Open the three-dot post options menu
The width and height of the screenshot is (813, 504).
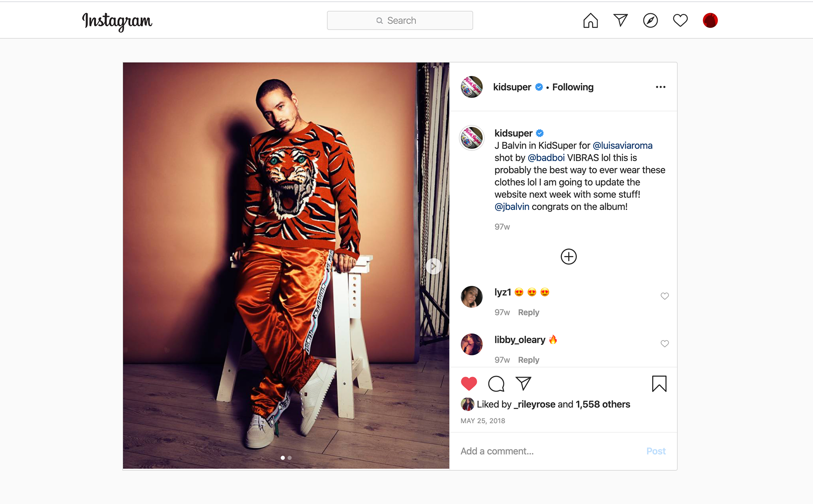pyautogui.click(x=661, y=87)
